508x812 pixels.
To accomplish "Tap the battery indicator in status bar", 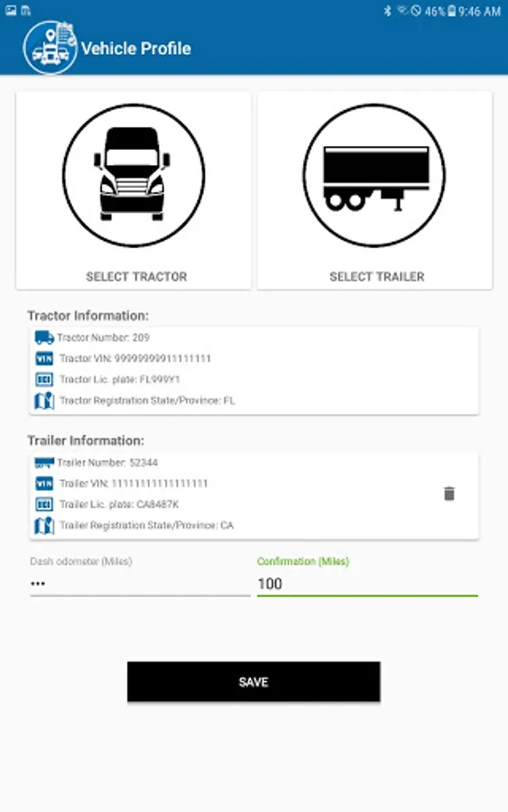I will tap(451, 11).
